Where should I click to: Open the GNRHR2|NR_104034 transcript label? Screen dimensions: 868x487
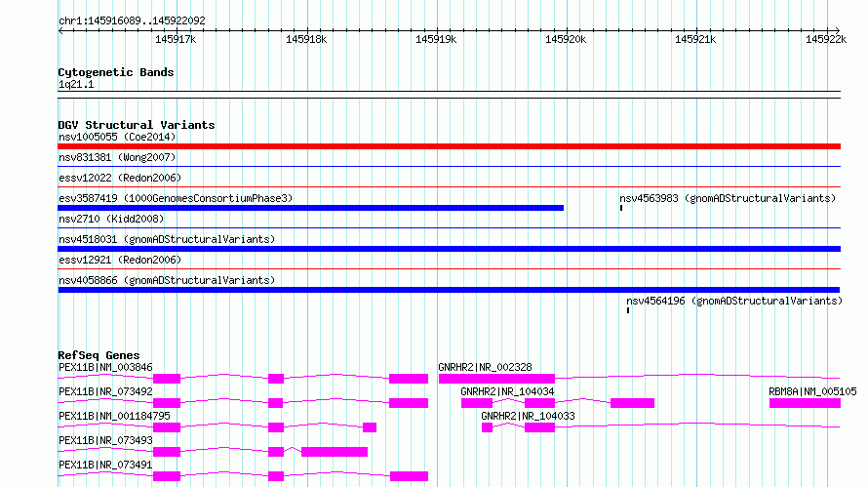tap(507, 391)
